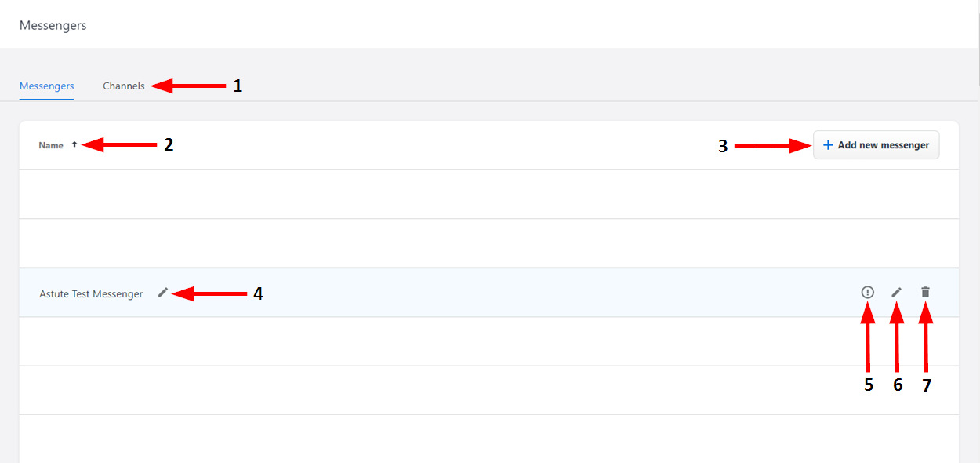Sort the list by the Name column header

pyautogui.click(x=52, y=145)
